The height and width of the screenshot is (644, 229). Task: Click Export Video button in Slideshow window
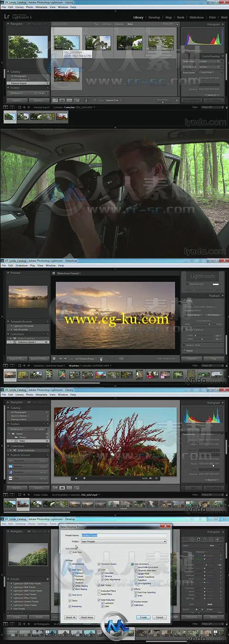point(38,359)
